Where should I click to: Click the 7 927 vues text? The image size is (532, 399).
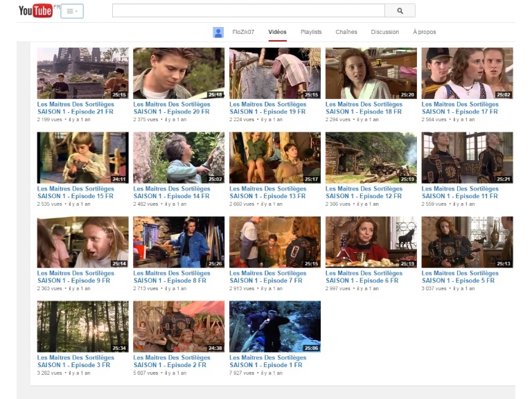click(x=242, y=373)
